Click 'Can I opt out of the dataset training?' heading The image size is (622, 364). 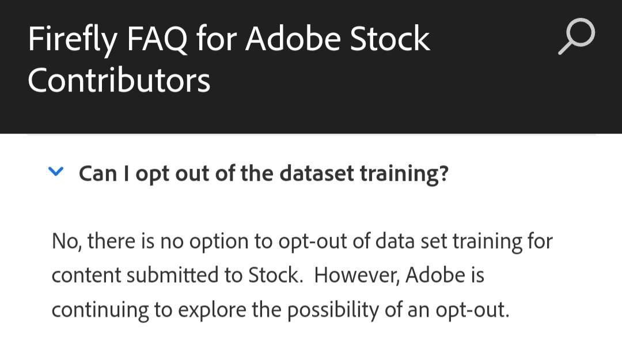tap(263, 173)
